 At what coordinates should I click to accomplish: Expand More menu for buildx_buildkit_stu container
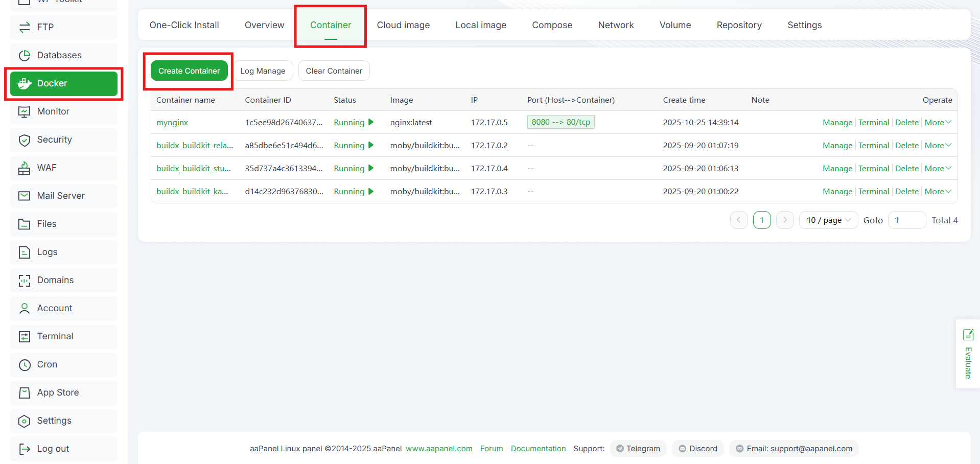(x=938, y=168)
